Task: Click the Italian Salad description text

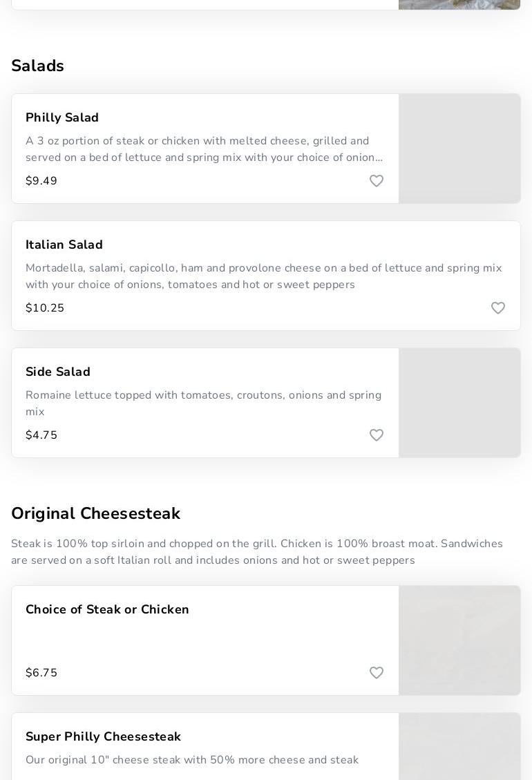Action: point(264,276)
